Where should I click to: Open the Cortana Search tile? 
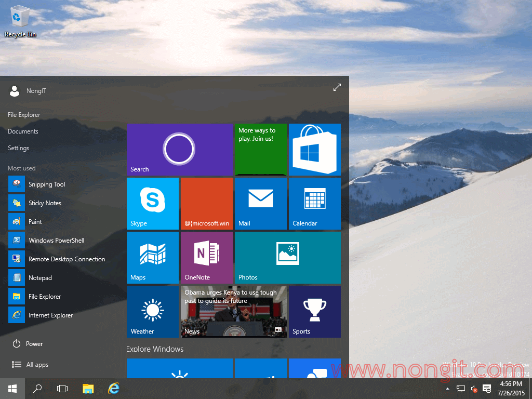pos(179,150)
